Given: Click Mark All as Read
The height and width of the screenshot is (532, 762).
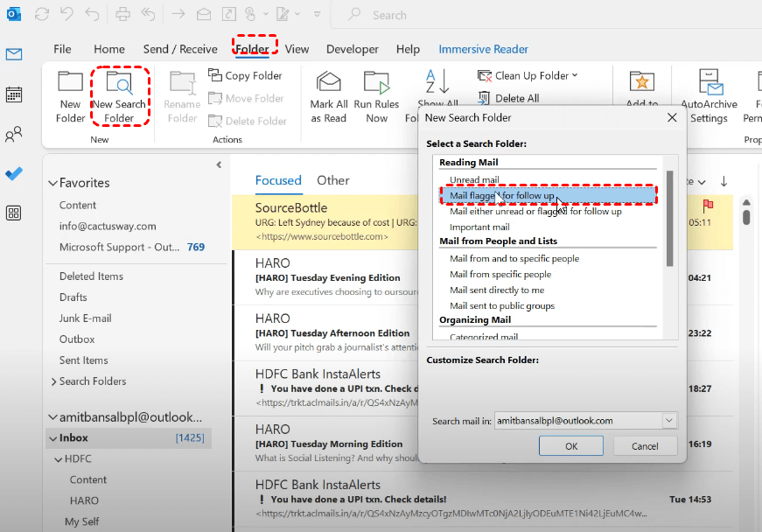Looking at the screenshot, I should coord(329,96).
